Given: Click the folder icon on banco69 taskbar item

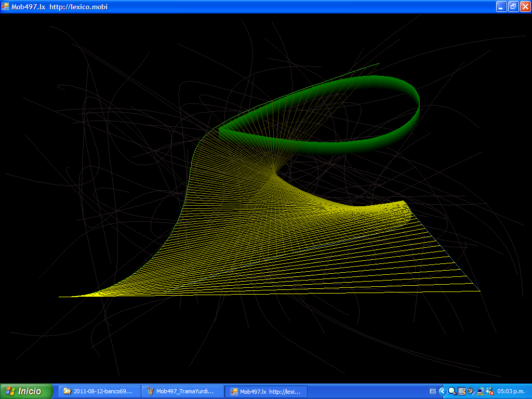Looking at the screenshot, I should click(67, 391).
